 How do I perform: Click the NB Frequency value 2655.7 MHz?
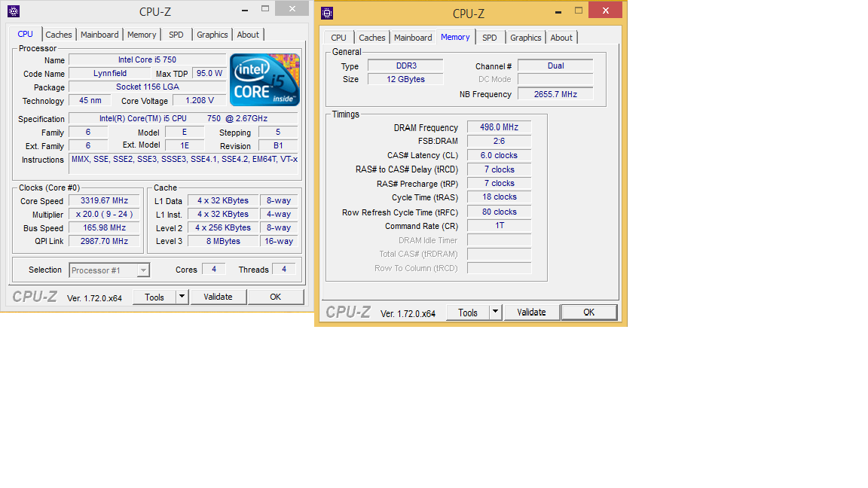(x=555, y=94)
